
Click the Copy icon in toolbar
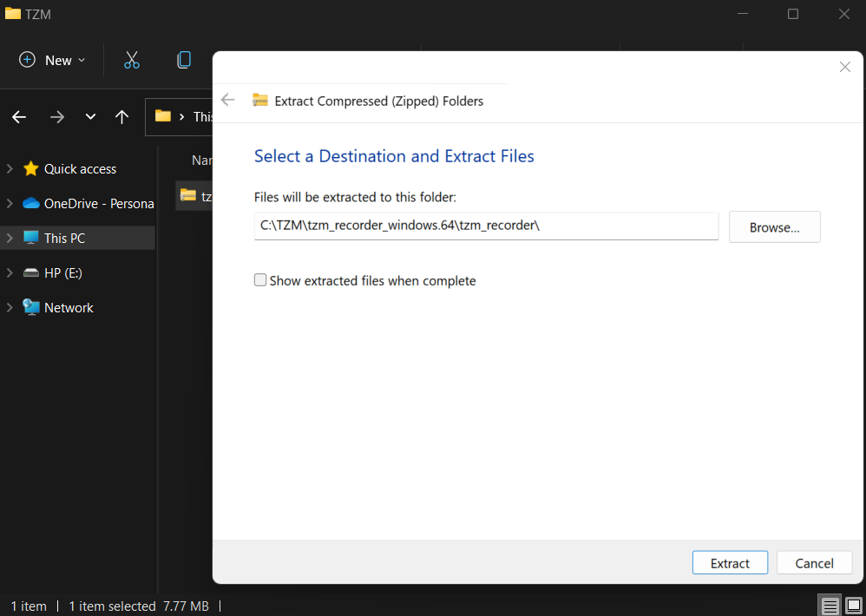point(183,60)
